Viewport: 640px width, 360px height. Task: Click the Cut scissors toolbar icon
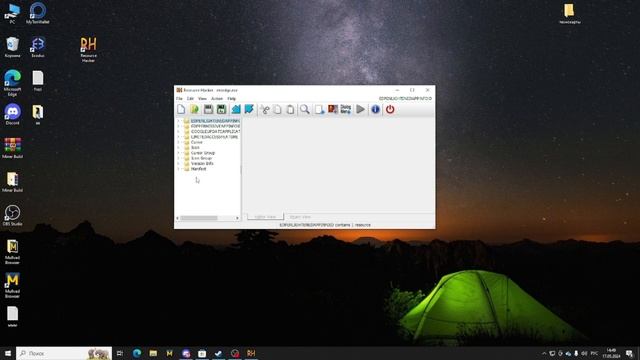(265, 109)
